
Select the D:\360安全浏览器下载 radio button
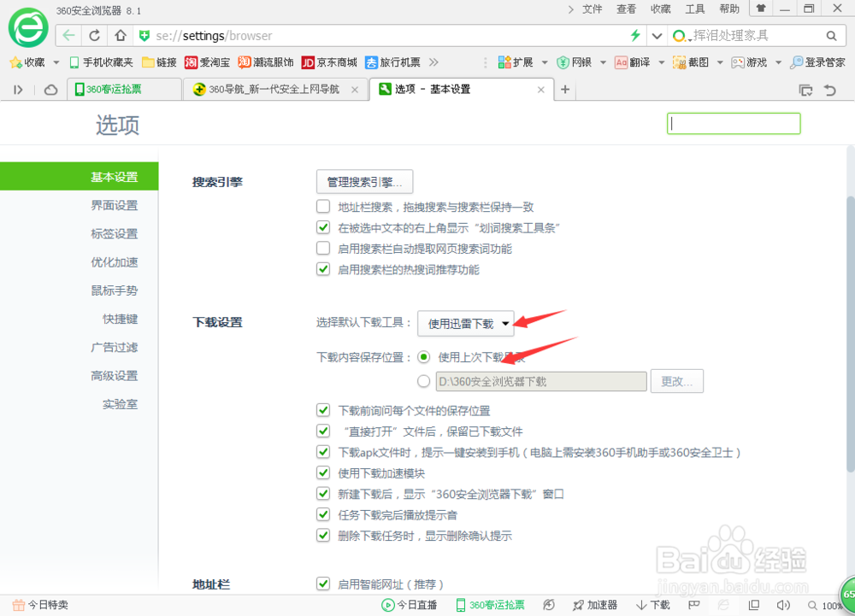click(x=424, y=381)
